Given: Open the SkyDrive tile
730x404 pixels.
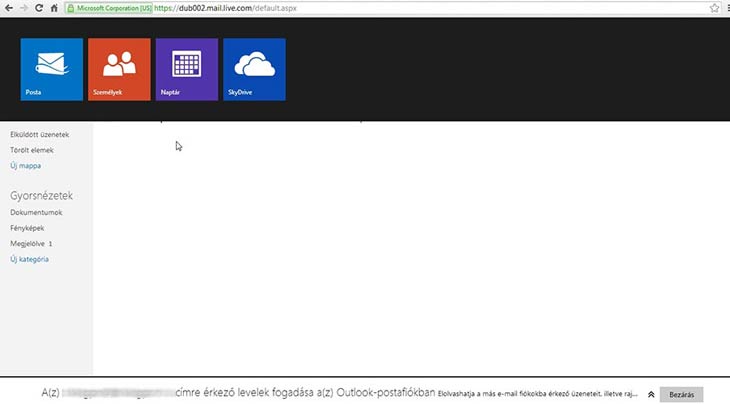Looking at the screenshot, I should 254,69.
